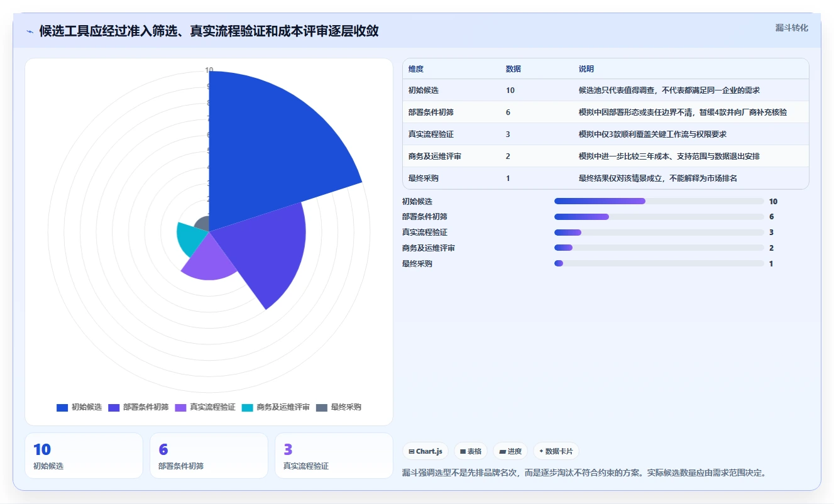
Task: Open the 真实流程验证 stat card showing 3
Action: 334,456
